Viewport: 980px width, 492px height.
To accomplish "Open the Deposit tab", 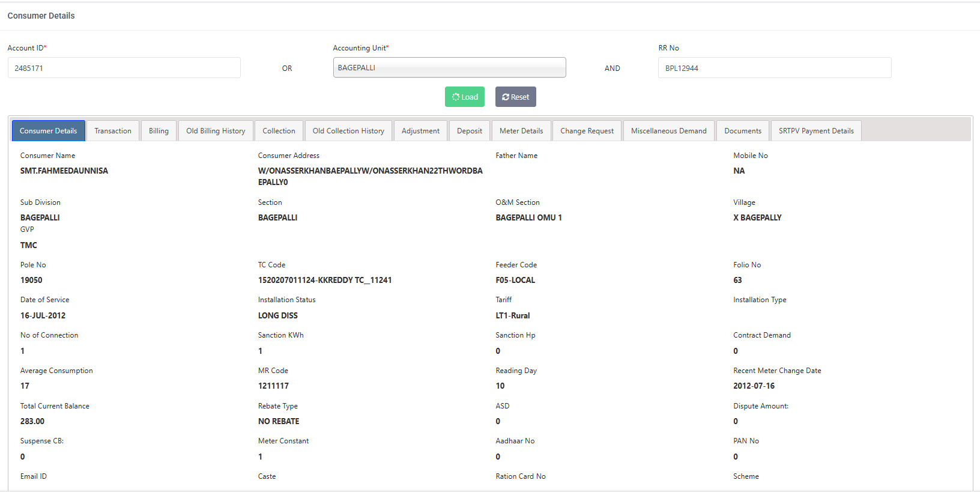I will coord(470,131).
